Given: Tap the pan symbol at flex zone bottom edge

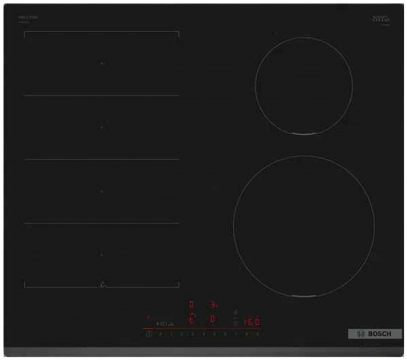Looking at the screenshot, I should pyautogui.click(x=102, y=285).
